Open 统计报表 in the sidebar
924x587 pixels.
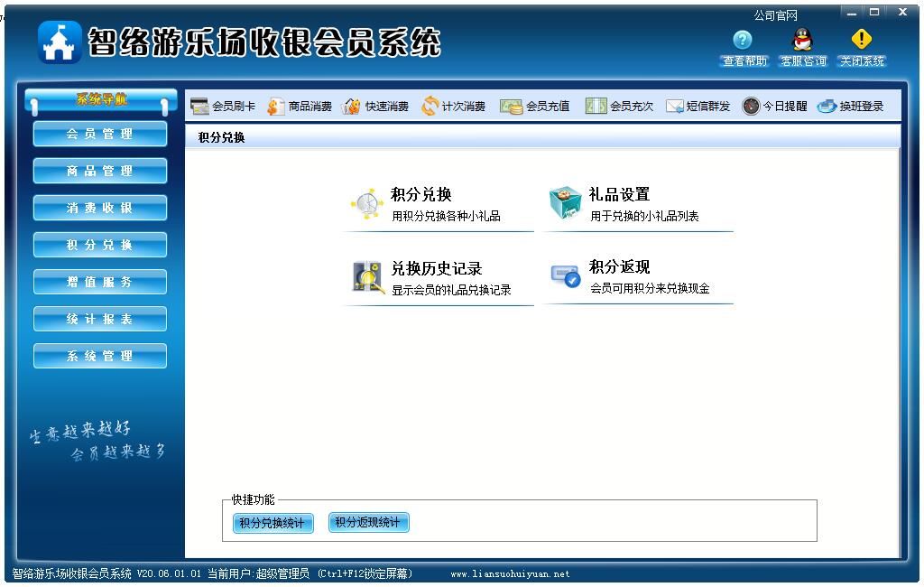[x=99, y=319]
